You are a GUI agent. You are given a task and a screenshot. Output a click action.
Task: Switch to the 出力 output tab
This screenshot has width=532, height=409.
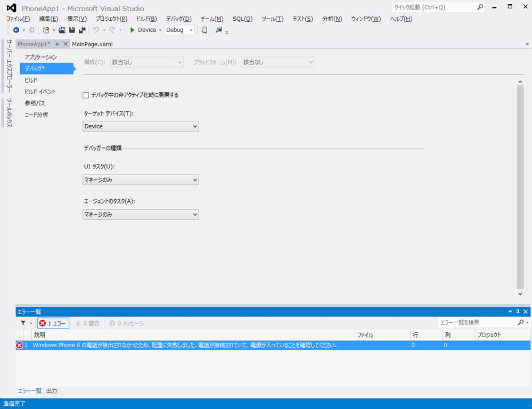coord(52,391)
